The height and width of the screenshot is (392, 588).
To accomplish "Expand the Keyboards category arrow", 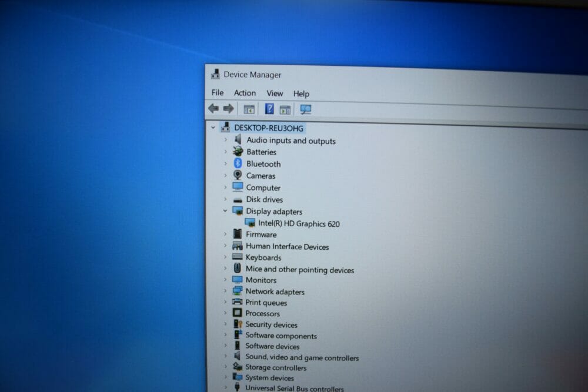I will point(225,257).
